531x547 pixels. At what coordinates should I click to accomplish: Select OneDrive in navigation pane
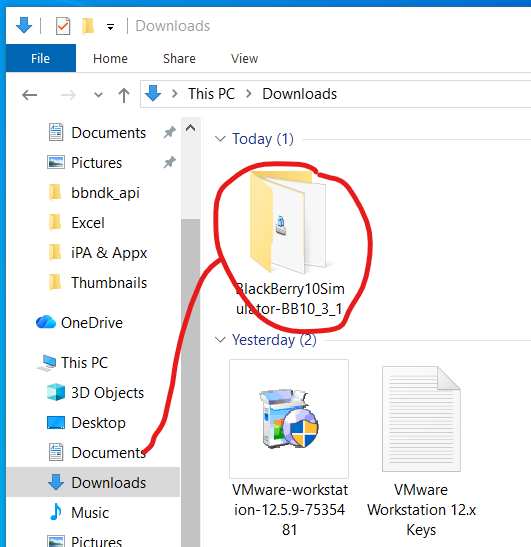pos(91,323)
